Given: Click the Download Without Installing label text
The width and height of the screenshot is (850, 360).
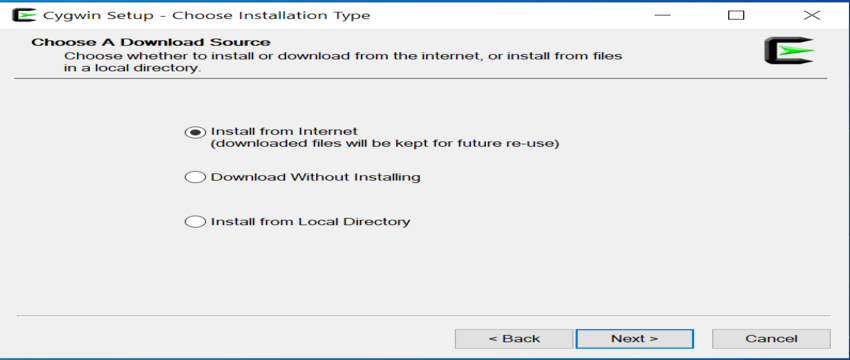Looking at the screenshot, I should point(315,177).
